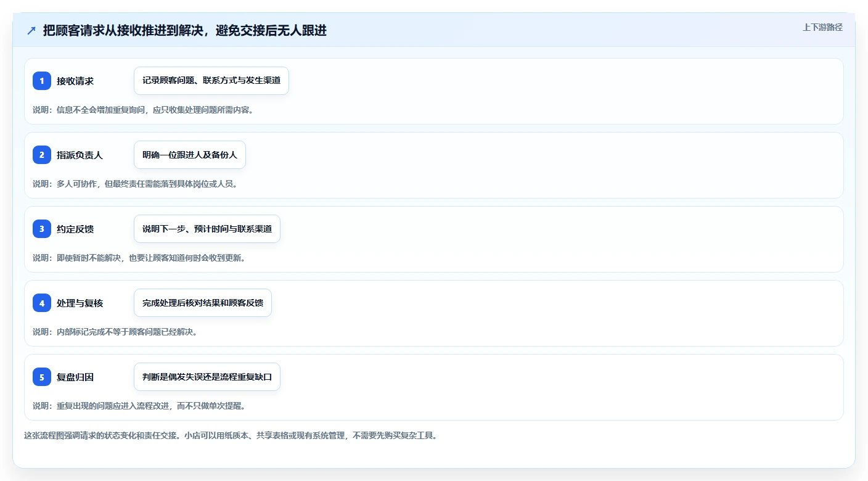The image size is (868, 481).
Task: Click the footer text 这张流程图强调请求的状态变化
Action: click(231, 435)
